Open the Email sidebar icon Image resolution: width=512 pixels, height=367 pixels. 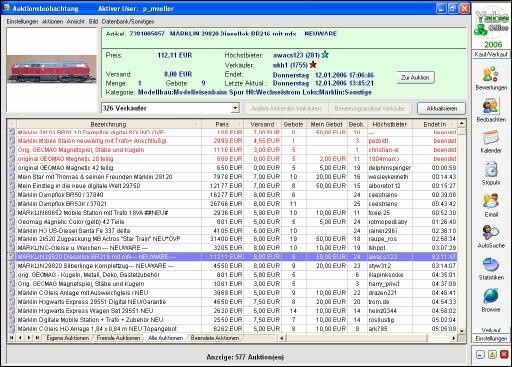tap(491, 201)
